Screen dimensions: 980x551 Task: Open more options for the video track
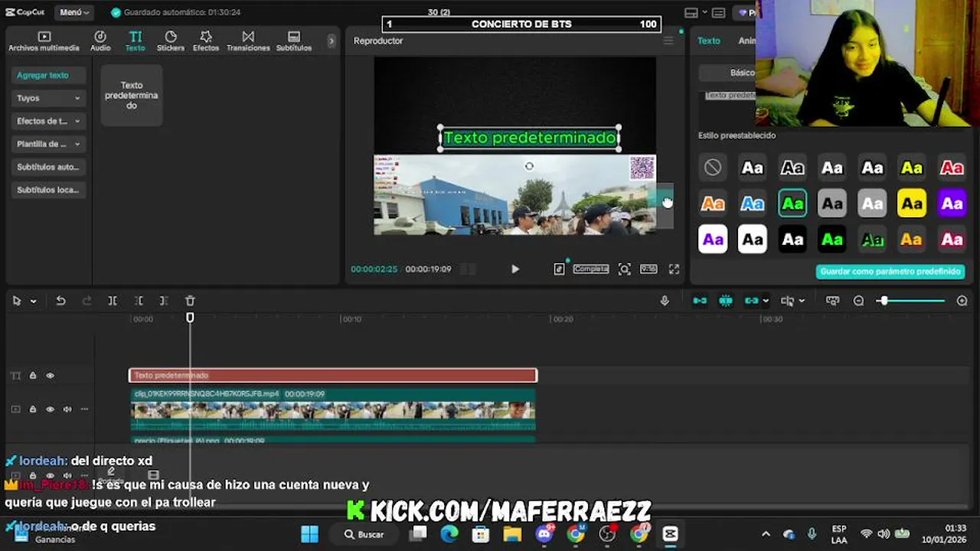[84, 409]
